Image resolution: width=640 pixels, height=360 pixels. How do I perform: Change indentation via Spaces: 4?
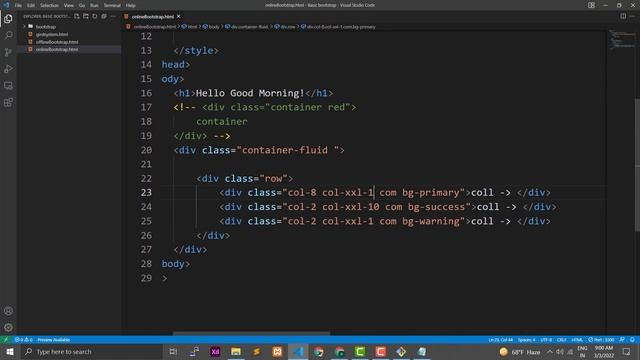tap(526, 340)
